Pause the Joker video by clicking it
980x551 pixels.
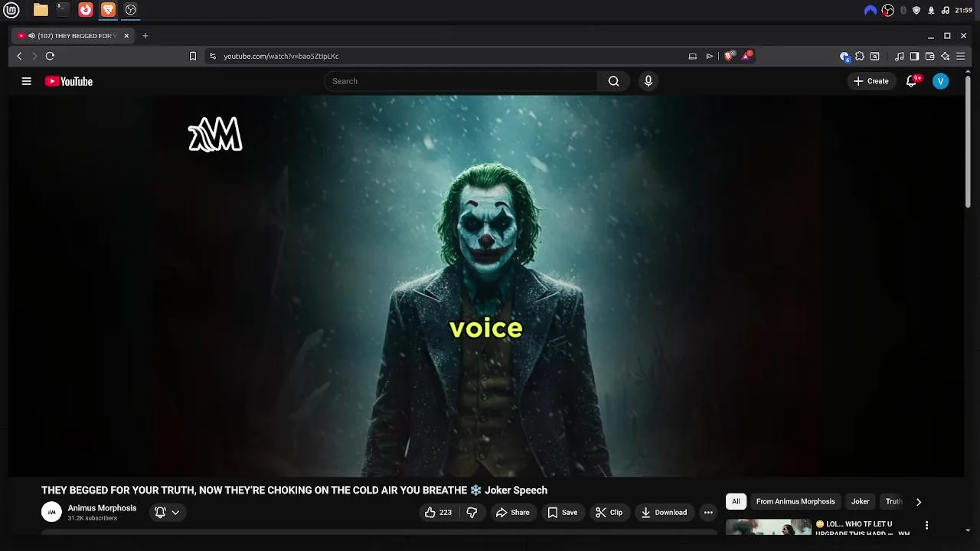pyautogui.click(x=486, y=285)
